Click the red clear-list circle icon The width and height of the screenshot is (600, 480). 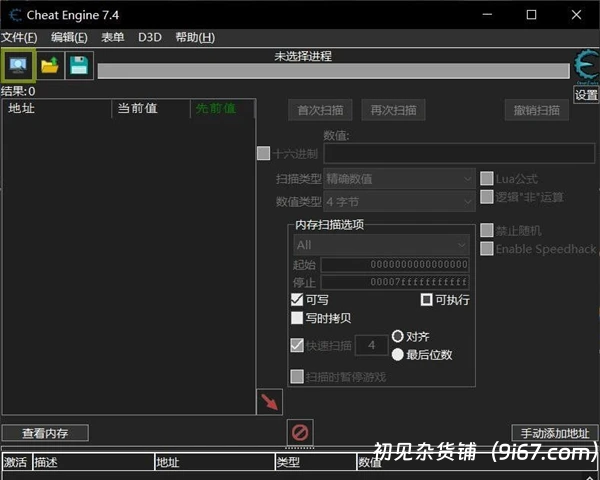pos(300,433)
